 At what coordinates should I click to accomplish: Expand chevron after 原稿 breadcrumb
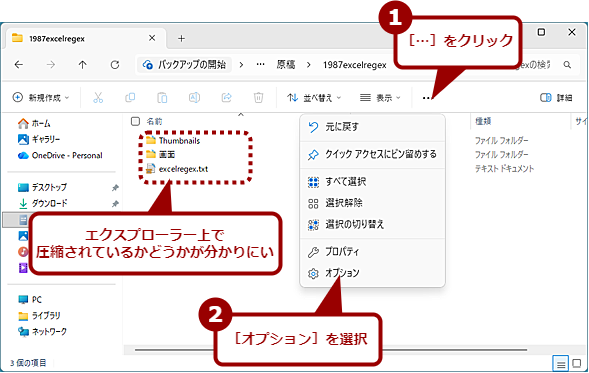(309, 65)
